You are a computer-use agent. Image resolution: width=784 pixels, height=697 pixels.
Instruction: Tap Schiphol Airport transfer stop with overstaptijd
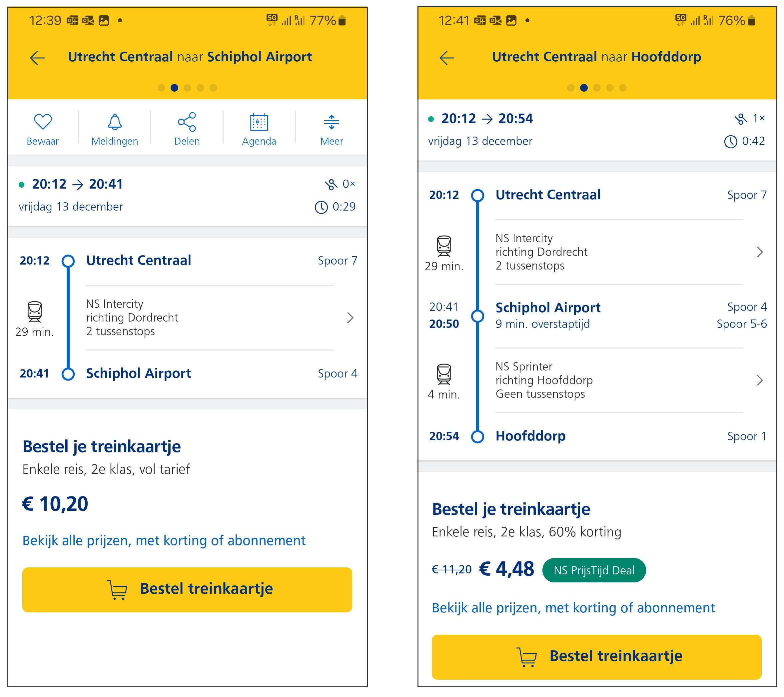coord(548,308)
